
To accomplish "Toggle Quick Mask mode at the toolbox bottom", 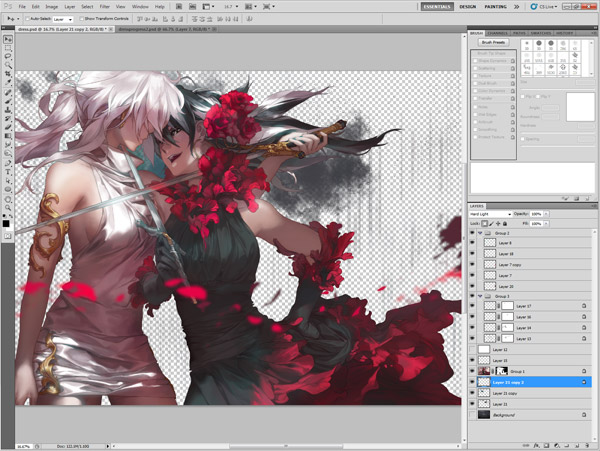I will [x=8, y=236].
